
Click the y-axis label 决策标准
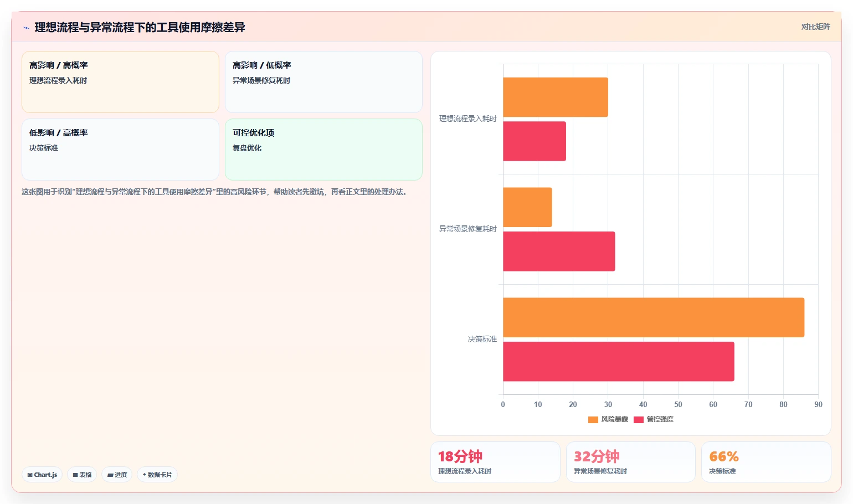[482, 339]
